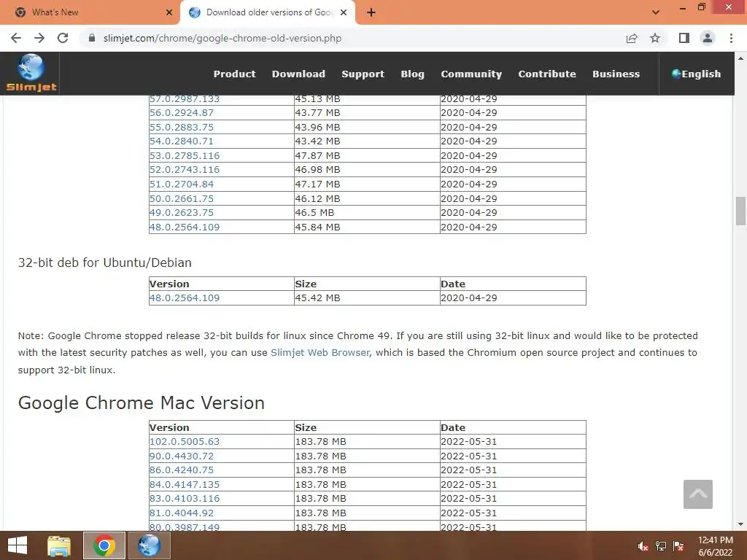Open the tab search chevron
The width and height of the screenshot is (747, 560).
[656, 12]
